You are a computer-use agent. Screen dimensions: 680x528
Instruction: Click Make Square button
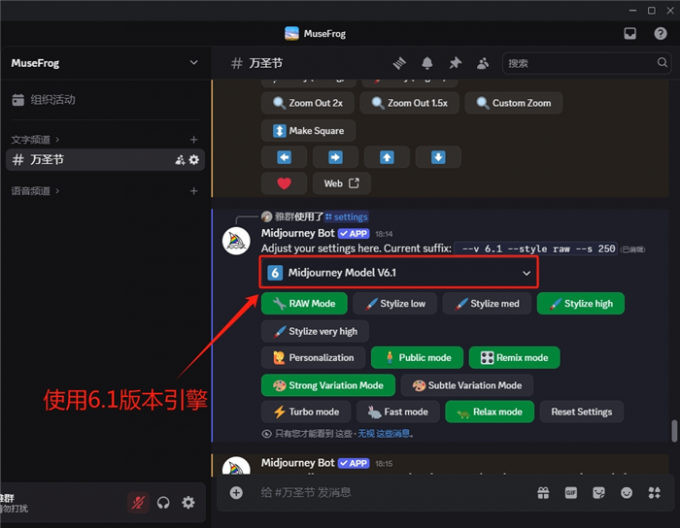click(x=308, y=130)
